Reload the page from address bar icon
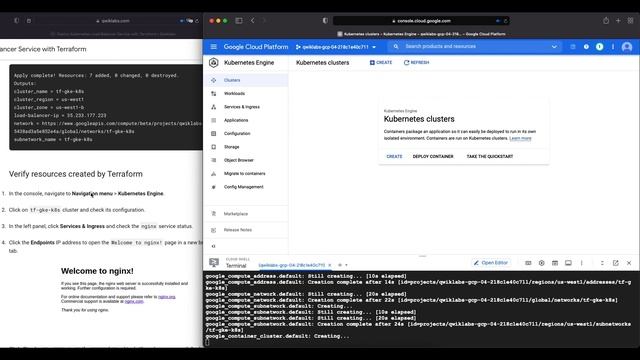 point(505,21)
